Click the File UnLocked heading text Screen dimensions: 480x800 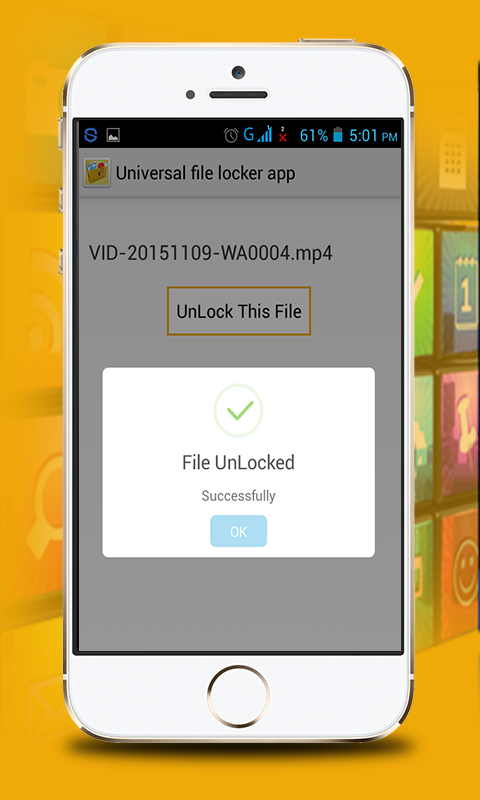(x=238, y=463)
